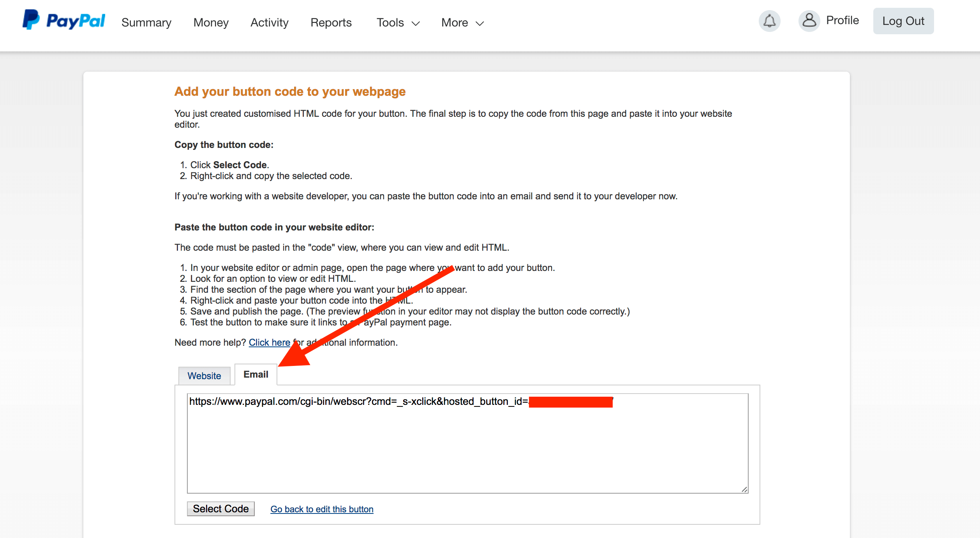Viewport: 980px width, 538px height.
Task: Select the Email tab
Action: coord(256,374)
